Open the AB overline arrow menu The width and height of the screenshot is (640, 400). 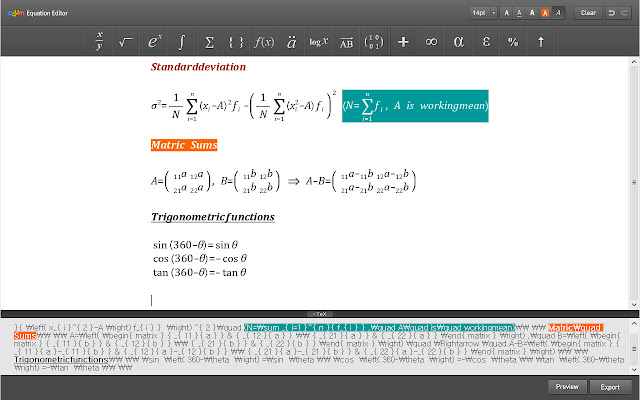(346, 41)
